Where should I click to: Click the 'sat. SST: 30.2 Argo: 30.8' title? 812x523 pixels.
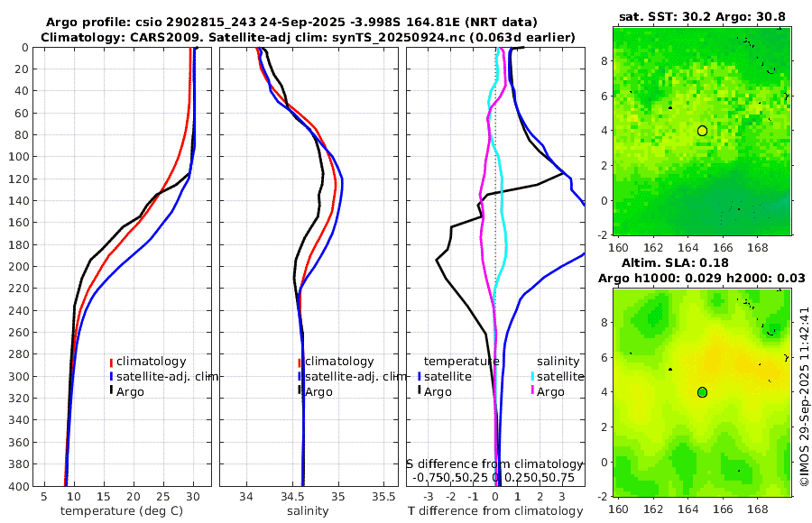tap(702, 17)
